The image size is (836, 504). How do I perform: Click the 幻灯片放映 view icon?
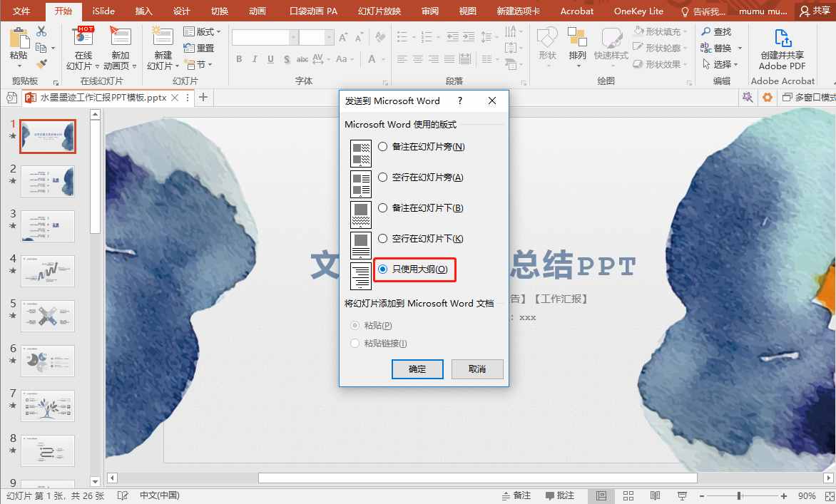click(x=682, y=495)
